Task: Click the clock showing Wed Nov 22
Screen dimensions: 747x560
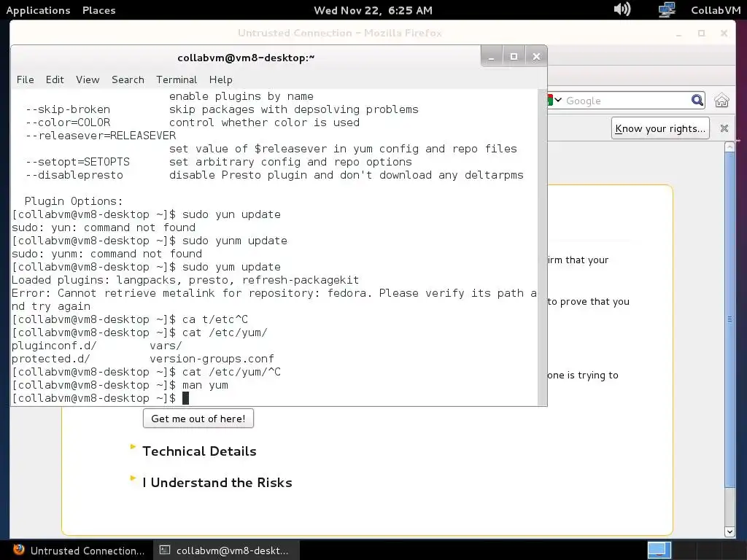Action: tap(373, 10)
